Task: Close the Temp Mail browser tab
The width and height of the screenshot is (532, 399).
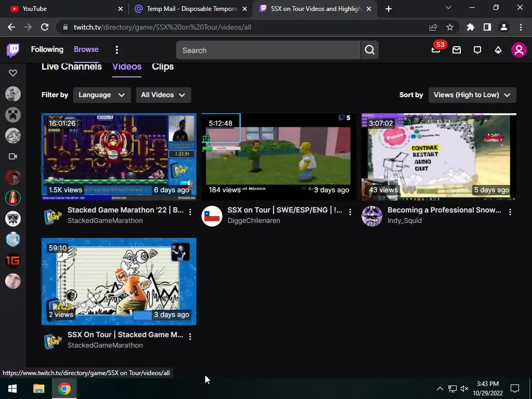Action: click(x=245, y=9)
